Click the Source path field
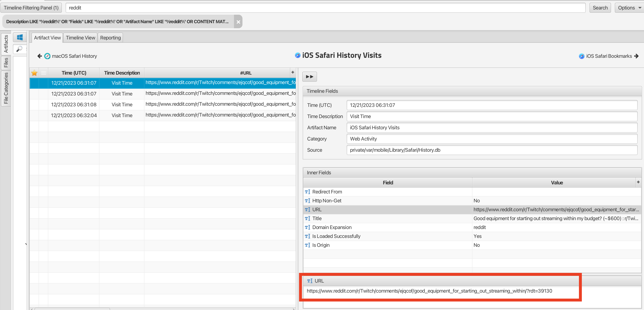Viewport: 644px width, 310px height. (492, 150)
